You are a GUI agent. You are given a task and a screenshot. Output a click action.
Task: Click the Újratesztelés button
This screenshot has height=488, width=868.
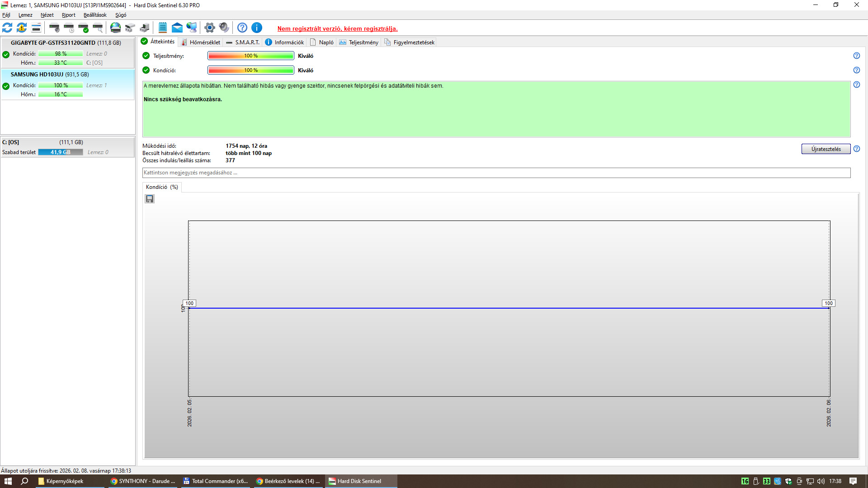point(826,149)
